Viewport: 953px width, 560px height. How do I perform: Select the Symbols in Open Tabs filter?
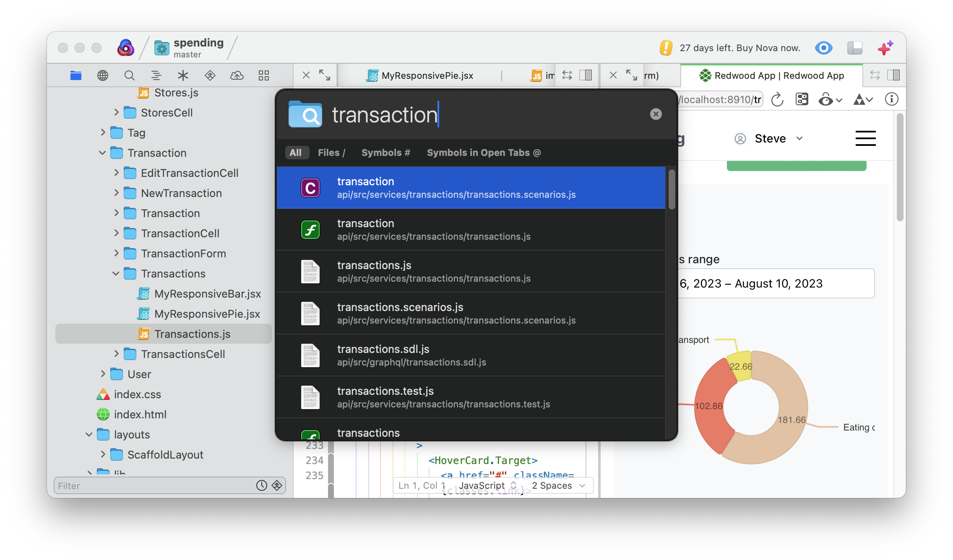pyautogui.click(x=484, y=153)
